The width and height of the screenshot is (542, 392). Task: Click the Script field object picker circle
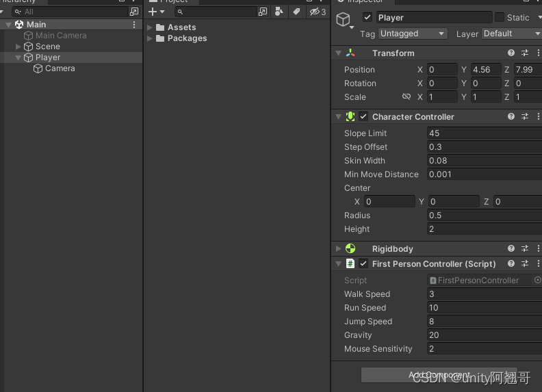point(537,280)
